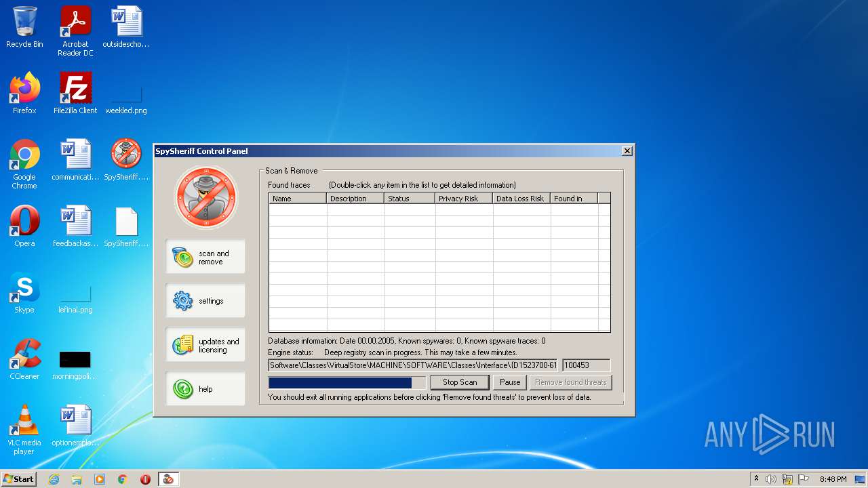Click Opera icon in the taskbar
Viewport: 868px width, 488px height.
(145, 479)
